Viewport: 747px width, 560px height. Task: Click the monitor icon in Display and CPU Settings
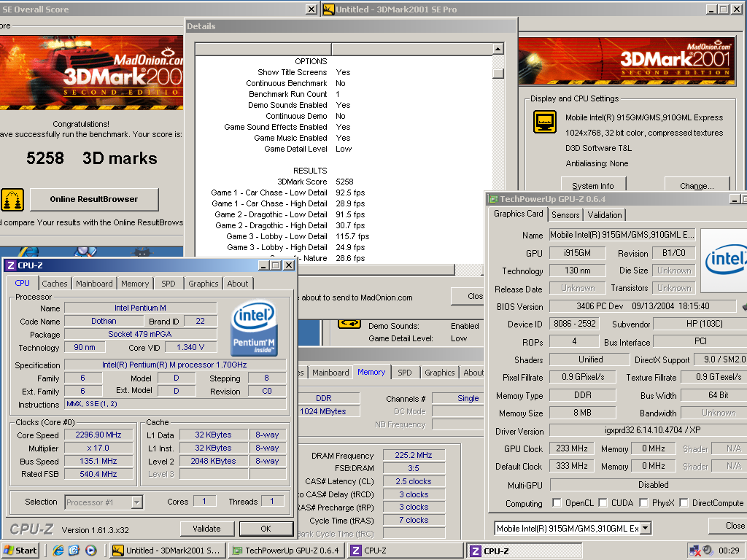coord(544,122)
